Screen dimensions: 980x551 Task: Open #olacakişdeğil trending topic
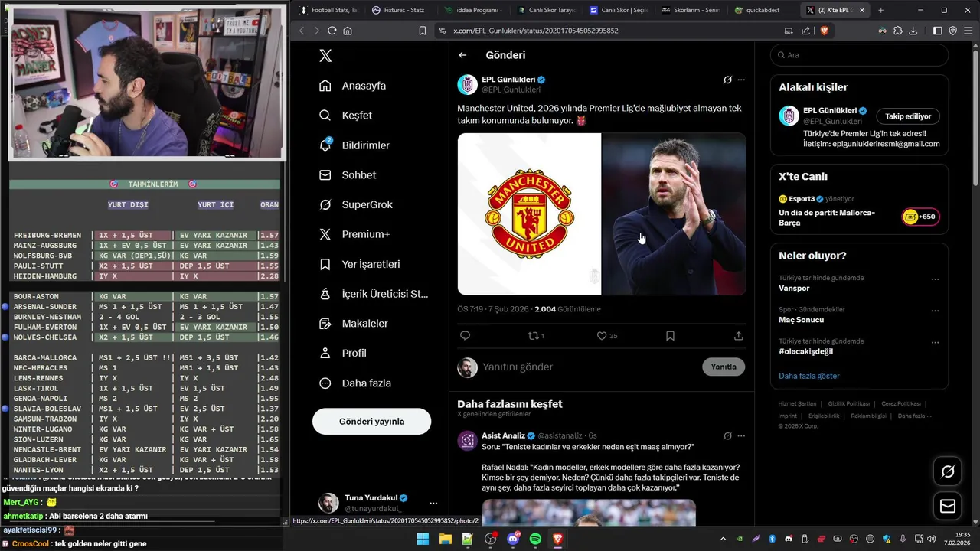click(805, 351)
